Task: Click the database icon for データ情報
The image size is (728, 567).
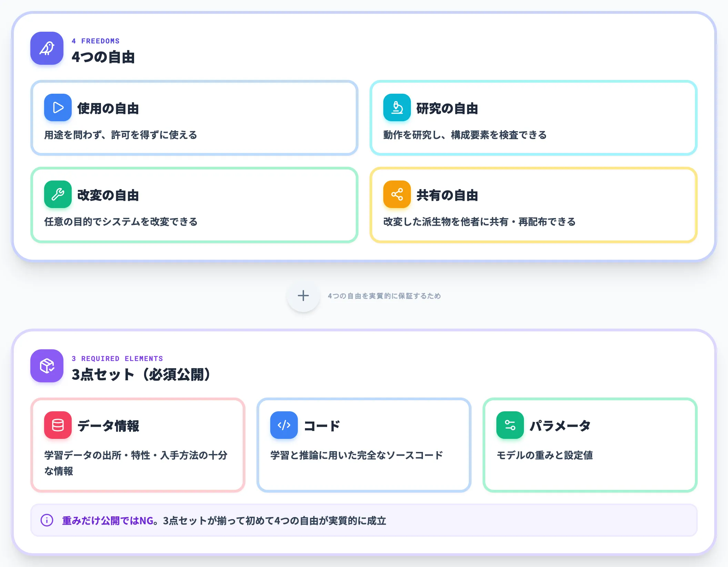Action: pyautogui.click(x=58, y=425)
